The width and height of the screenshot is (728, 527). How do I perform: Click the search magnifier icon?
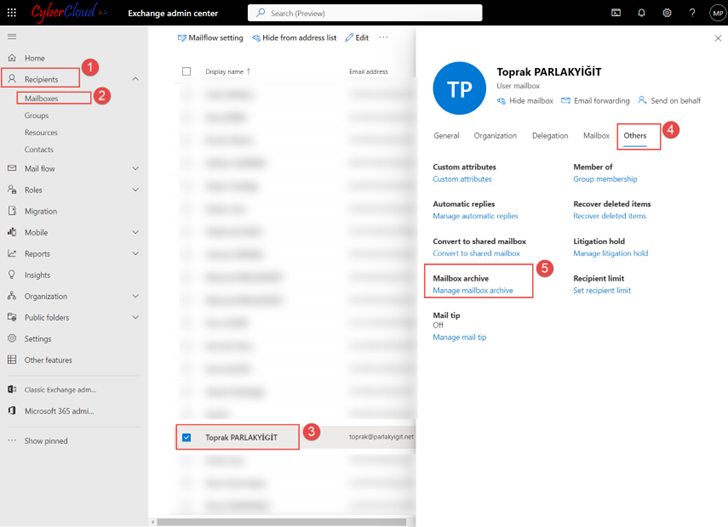pyautogui.click(x=261, y=13)
